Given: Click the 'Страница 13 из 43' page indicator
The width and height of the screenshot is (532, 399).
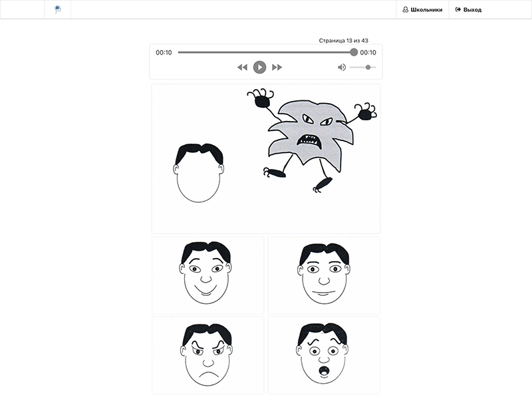Looking at the screenshot, I should (343, 41).
